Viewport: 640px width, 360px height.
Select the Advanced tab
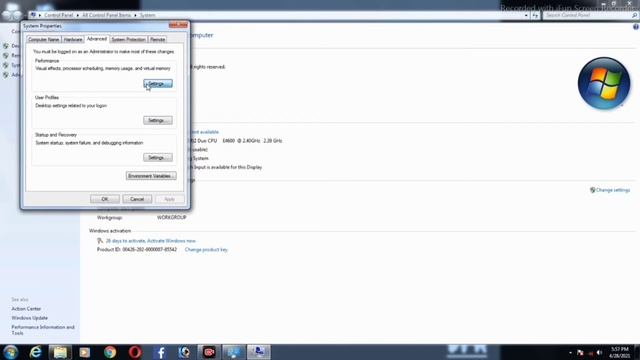point(97,39)
